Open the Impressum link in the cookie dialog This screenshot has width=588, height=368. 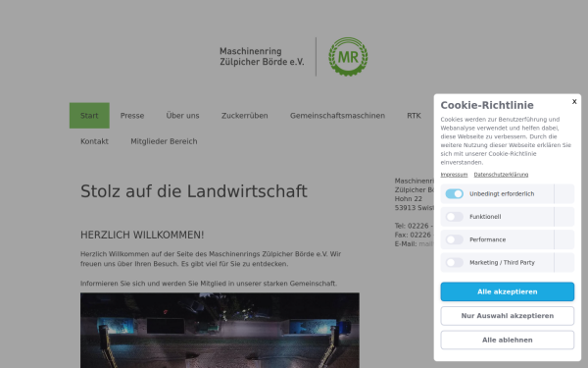pyautogui.click(x=454, y=175)
